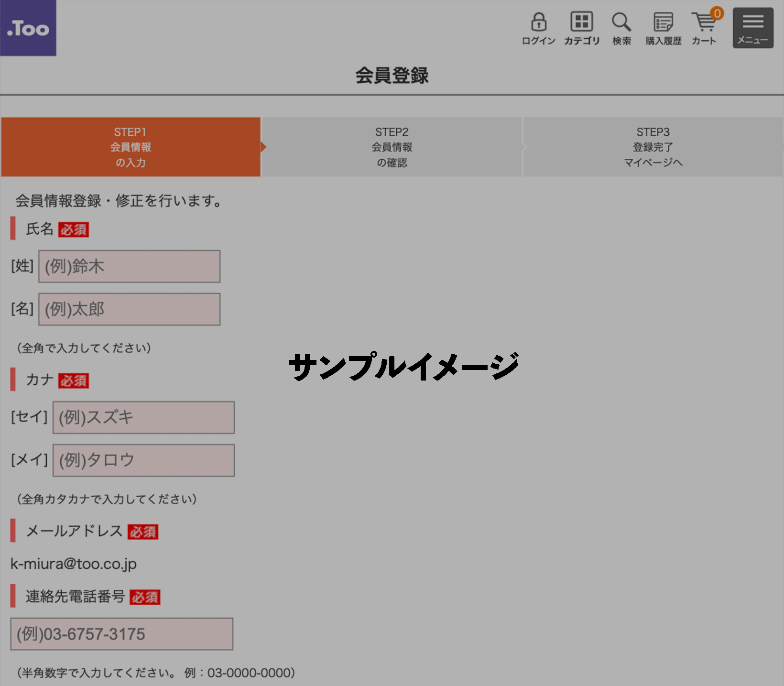Screen dimensions: 784x686
Task: Click the メイ katakana first name field
Action: tap(143, 460)
